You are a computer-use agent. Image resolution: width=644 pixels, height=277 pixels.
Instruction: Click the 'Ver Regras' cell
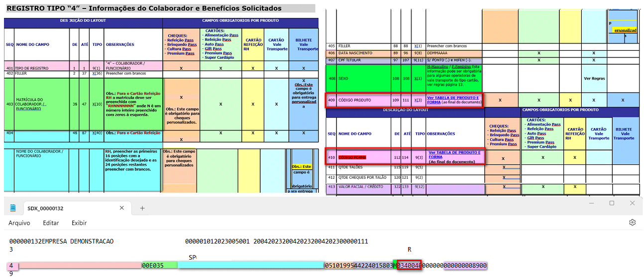[x=594, y=78]
